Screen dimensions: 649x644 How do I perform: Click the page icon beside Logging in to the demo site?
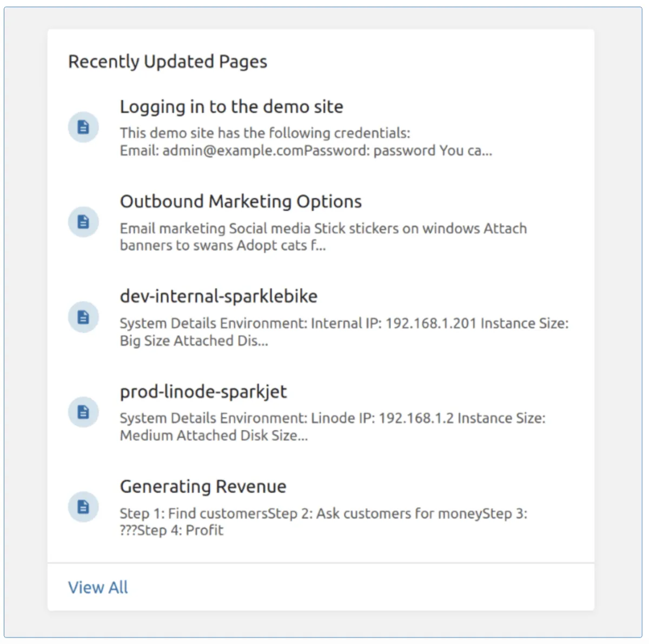tap(83, 127)
